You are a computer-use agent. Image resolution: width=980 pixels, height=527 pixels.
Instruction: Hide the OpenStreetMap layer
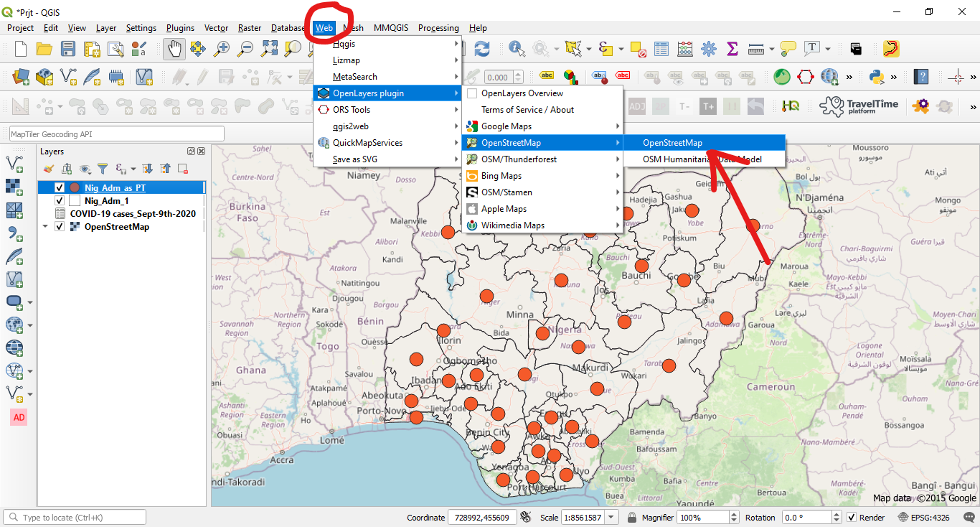tap(61, 226)
